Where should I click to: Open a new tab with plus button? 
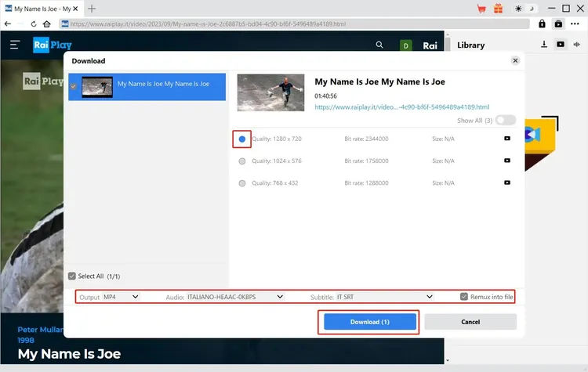click(x=92, y=9)
